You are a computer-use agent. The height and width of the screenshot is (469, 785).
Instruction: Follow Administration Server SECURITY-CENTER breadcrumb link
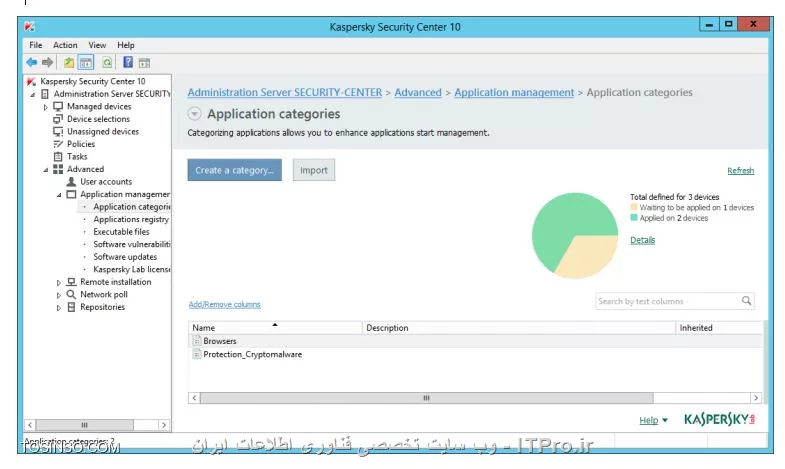(285, 92)
